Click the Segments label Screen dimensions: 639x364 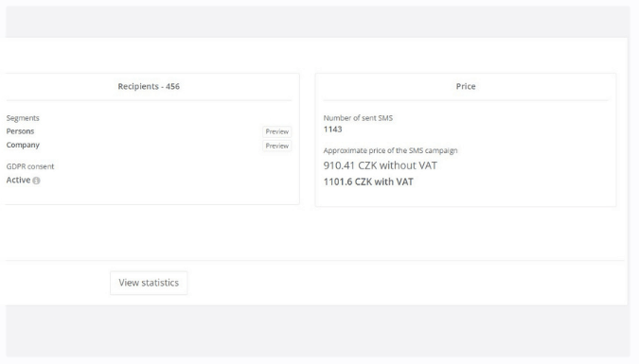23,118
